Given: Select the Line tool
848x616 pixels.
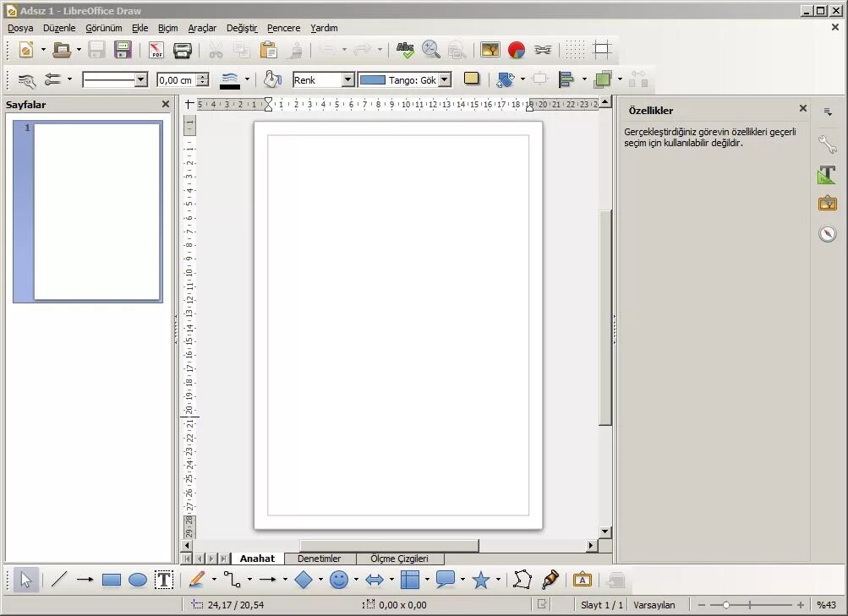Looking at the screenshot, I should click(58, 580).
